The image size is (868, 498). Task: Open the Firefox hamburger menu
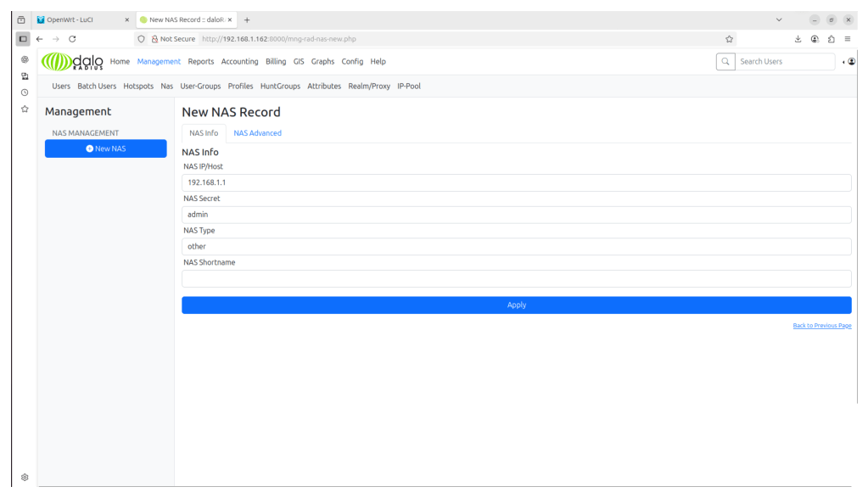847,39
